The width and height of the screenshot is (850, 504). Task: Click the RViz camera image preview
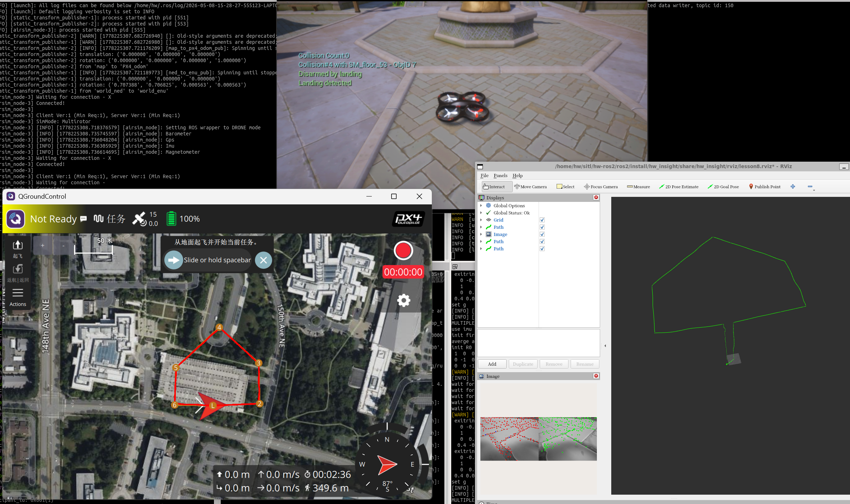click(x=539, y=439)
